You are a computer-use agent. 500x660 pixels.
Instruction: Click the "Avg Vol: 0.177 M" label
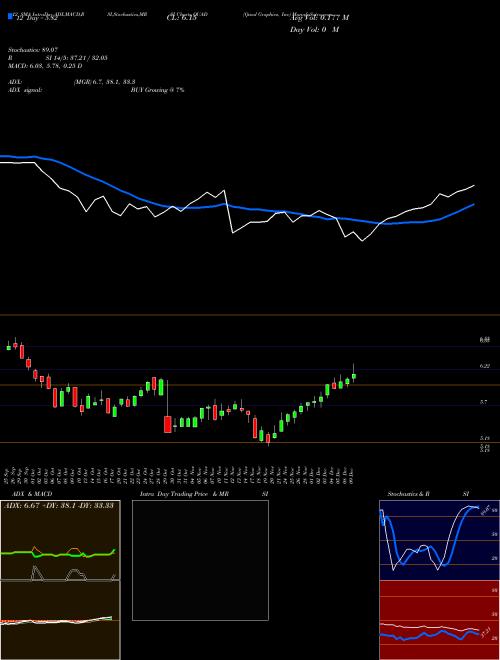[319, 18]
